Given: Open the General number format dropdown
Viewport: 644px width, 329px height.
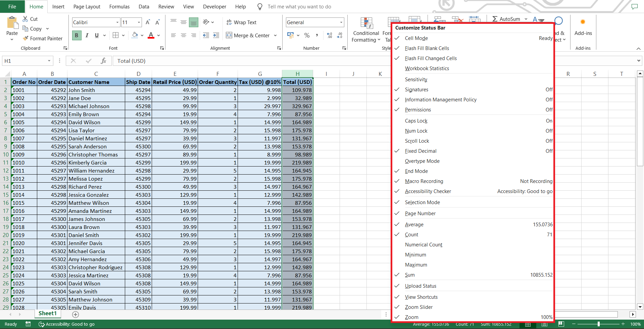Looking at the screenshot, I should pyautogui.click(x=341, y=22).
